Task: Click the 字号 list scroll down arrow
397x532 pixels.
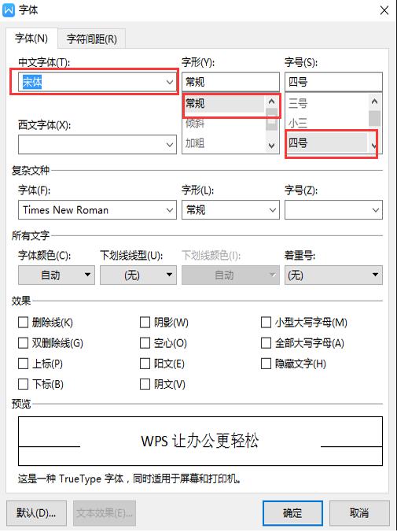Action: [x=374, y=146]
